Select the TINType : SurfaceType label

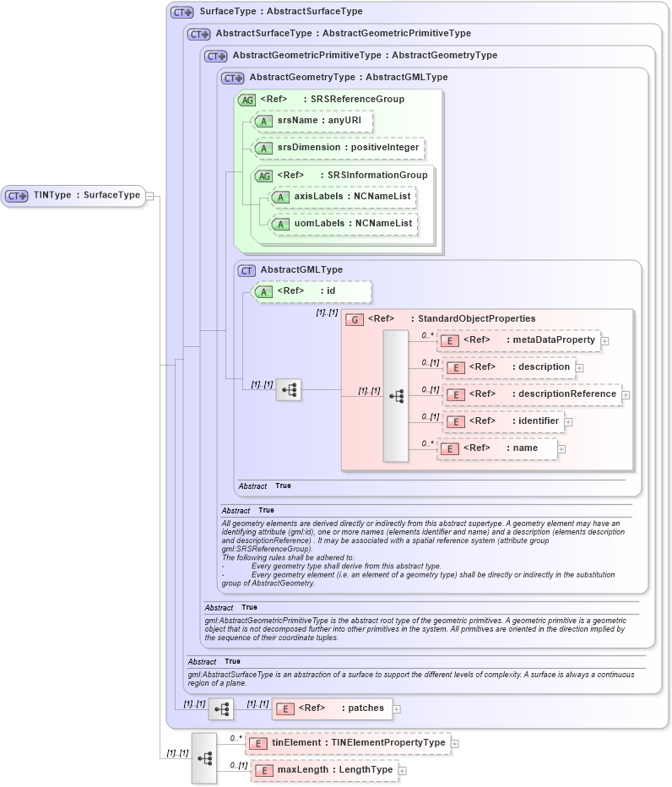[87, 195]
